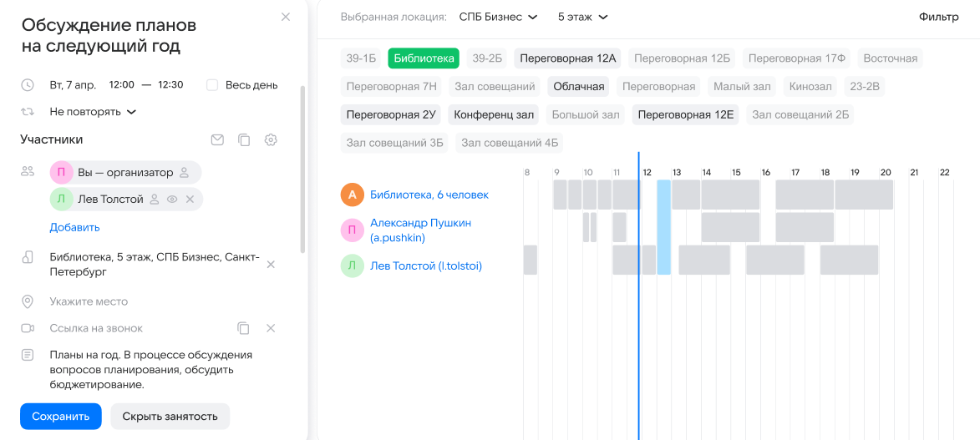Copy the call link via copy icon
The width and height of the screenshot is (980, 440).
point(243,328)
